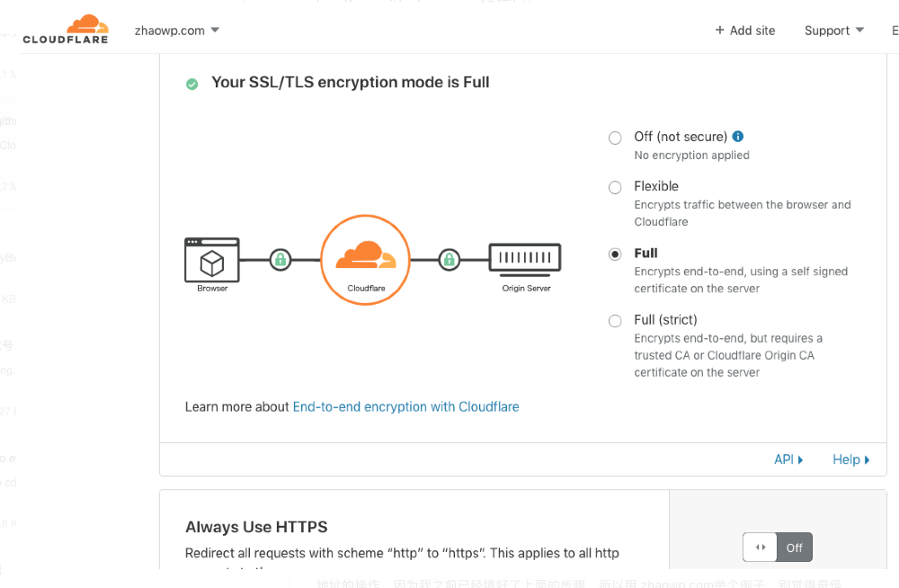This screenshot has height=588, width=899.
Task: Open End-to-end encryption with Cloudflare link
Action: [x=405, y=406]
